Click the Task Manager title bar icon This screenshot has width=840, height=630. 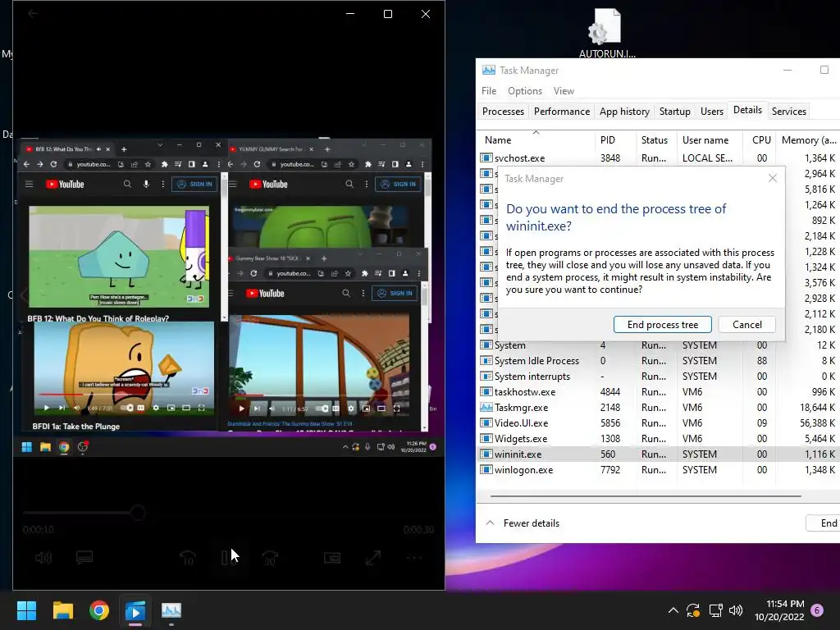[x=489, y=71]
